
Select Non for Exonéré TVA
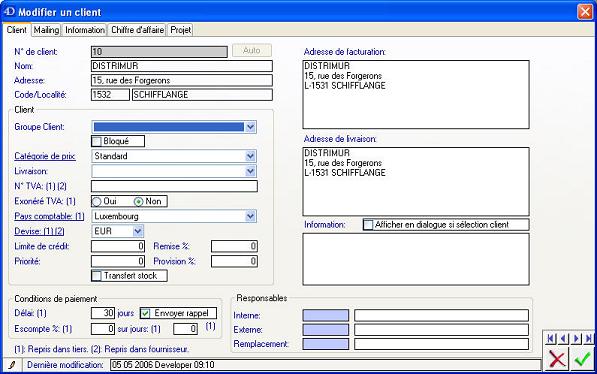(139, 201)
